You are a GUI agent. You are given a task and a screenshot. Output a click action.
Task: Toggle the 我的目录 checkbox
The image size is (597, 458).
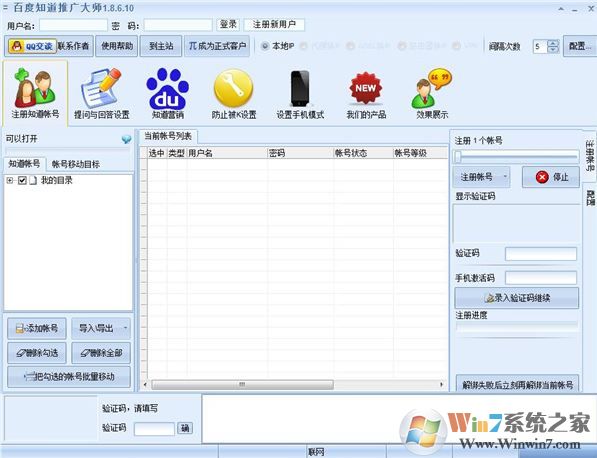[22, 180]
